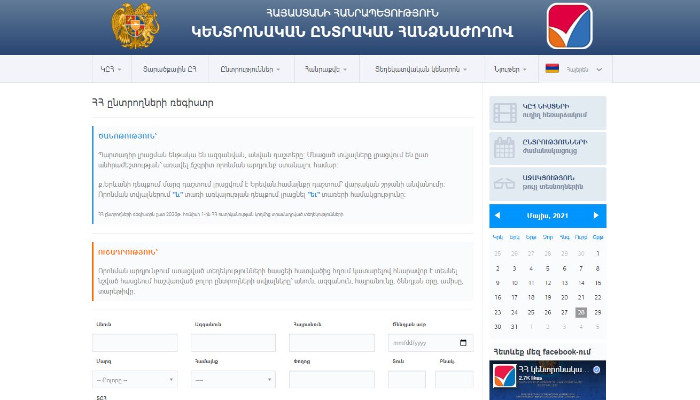This screenshot has width=700, height=400.
Task: Click the caret next to Տեղեկատվական կենտրոն
Action: coord(465,70)
